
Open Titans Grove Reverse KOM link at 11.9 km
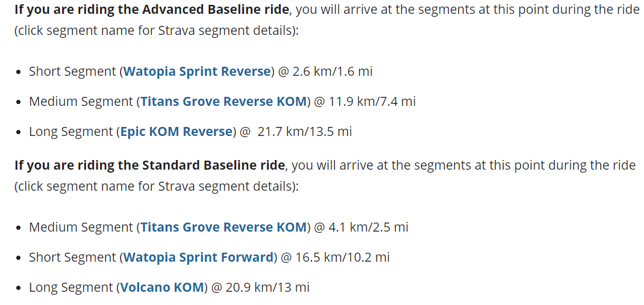point(223,101)
